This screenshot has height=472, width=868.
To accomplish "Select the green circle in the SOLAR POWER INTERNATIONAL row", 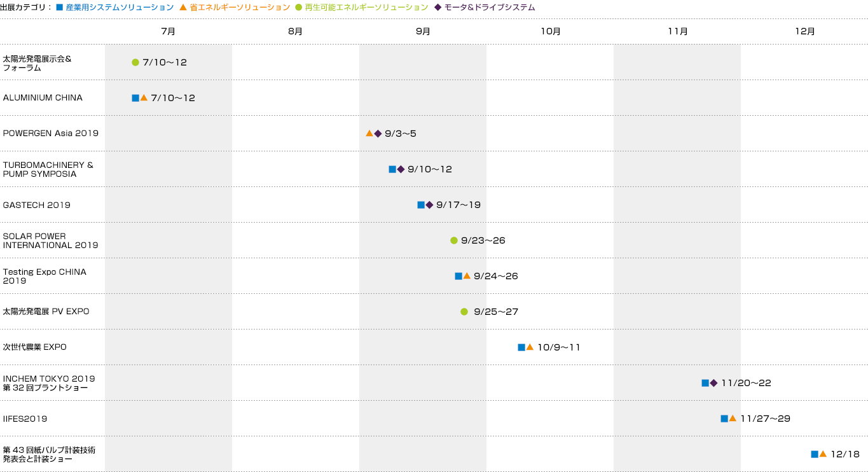I will [454, 240].
